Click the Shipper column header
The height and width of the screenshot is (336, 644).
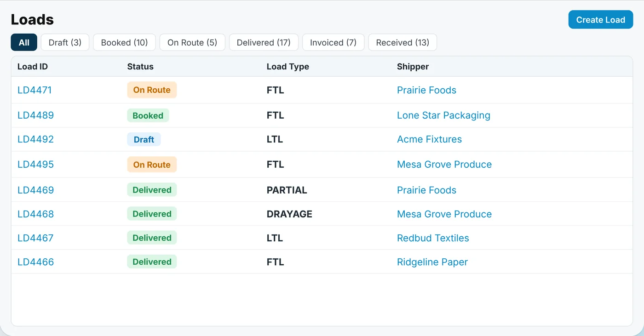413,67
